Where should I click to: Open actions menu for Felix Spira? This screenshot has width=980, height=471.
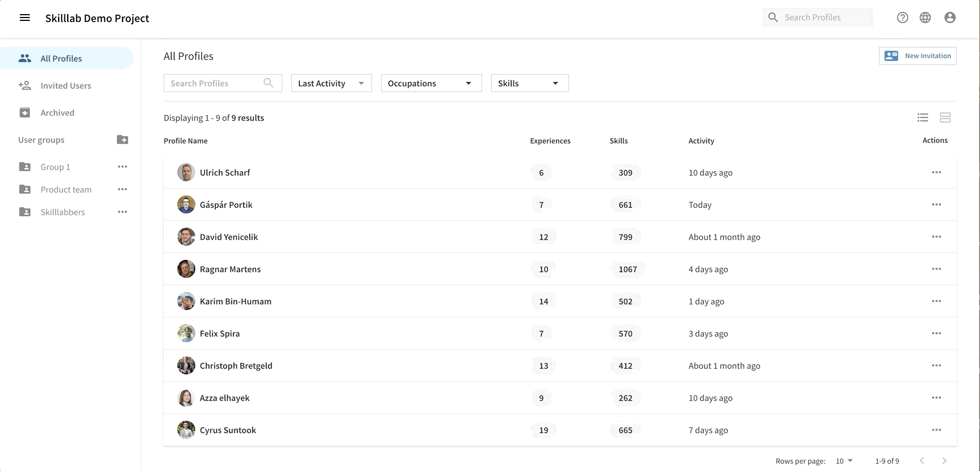click(x=937, y=333)
